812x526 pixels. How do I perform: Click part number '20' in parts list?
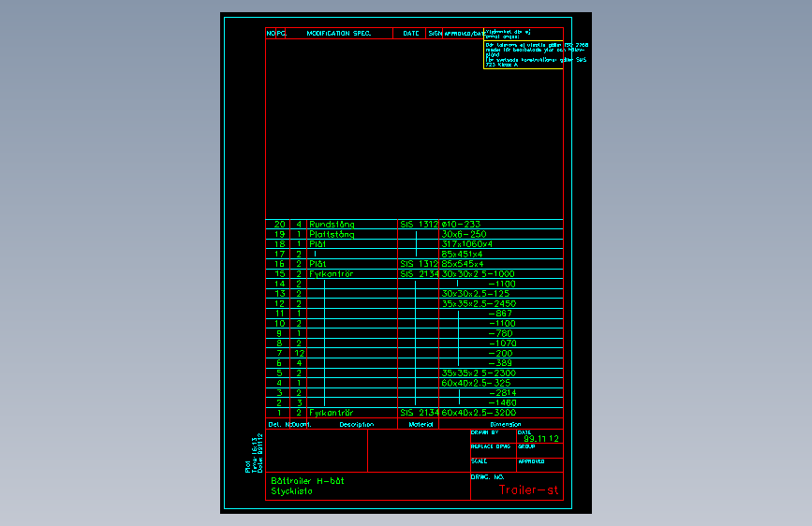tap(280, 225)
